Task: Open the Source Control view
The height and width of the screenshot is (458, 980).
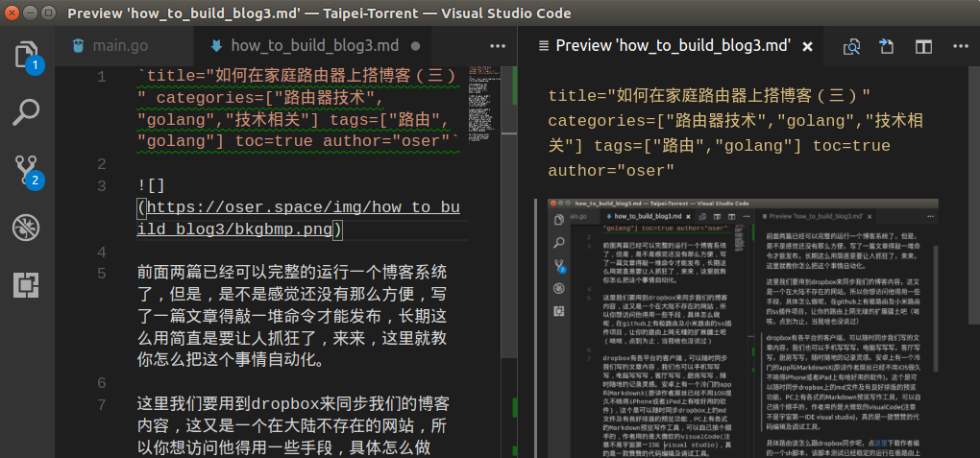Action: 26,171
